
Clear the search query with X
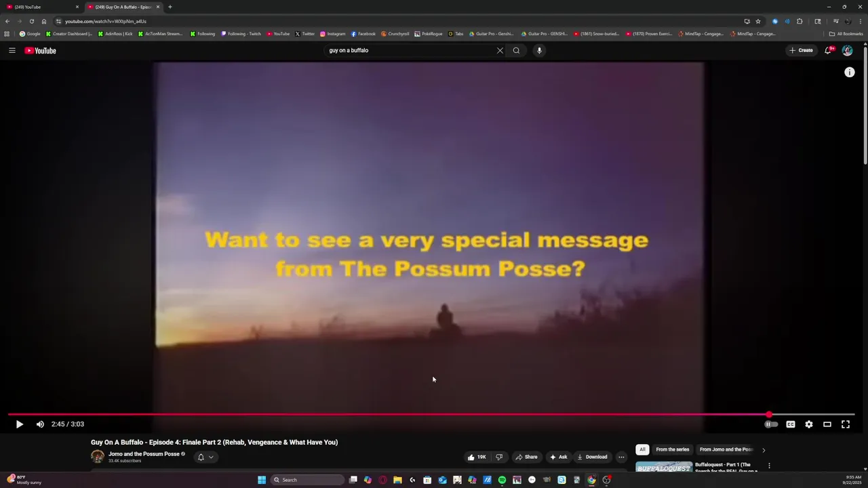(x=500, y=50)
